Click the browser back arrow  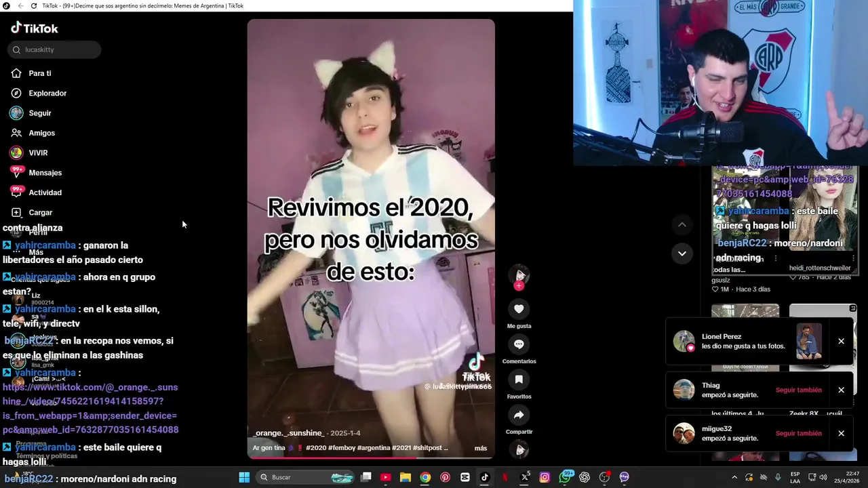[x=20, y=5]
